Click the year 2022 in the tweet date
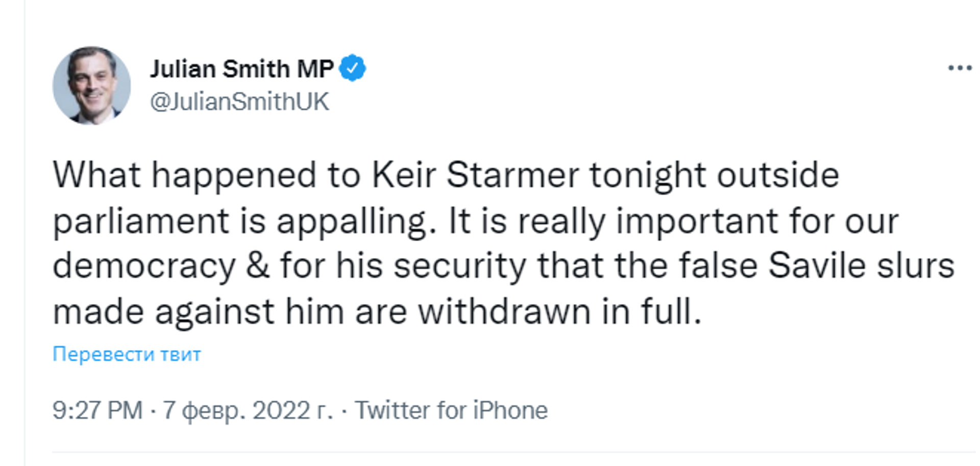980x466 pixels. coord(281,410)
